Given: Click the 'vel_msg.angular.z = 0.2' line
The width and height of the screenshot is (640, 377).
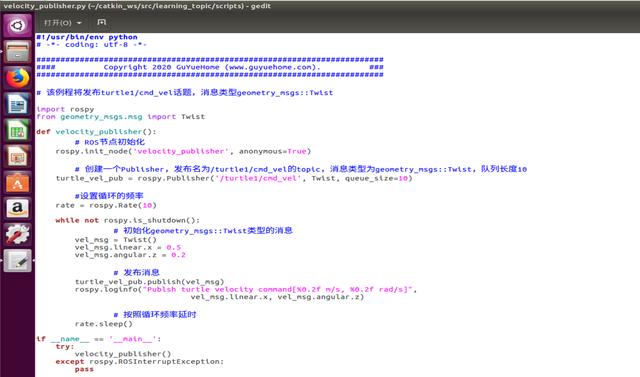Looking at the screenshot, I should (x=130, y=255).
